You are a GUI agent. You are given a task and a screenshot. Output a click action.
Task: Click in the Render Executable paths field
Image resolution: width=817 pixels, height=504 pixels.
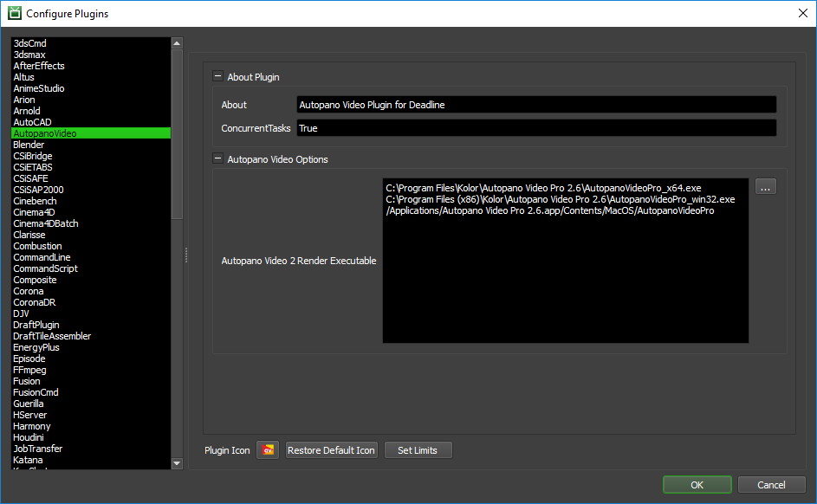click(566, 261)
